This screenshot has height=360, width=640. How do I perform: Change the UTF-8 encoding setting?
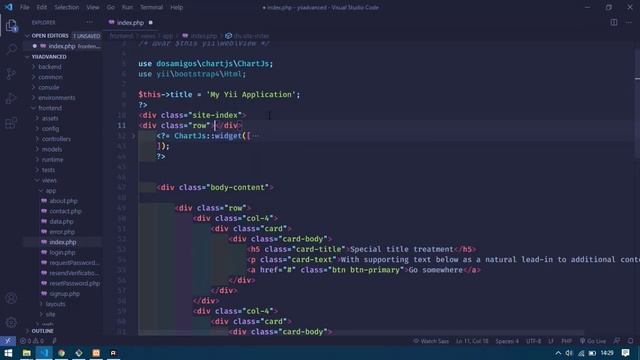point(533,341)
